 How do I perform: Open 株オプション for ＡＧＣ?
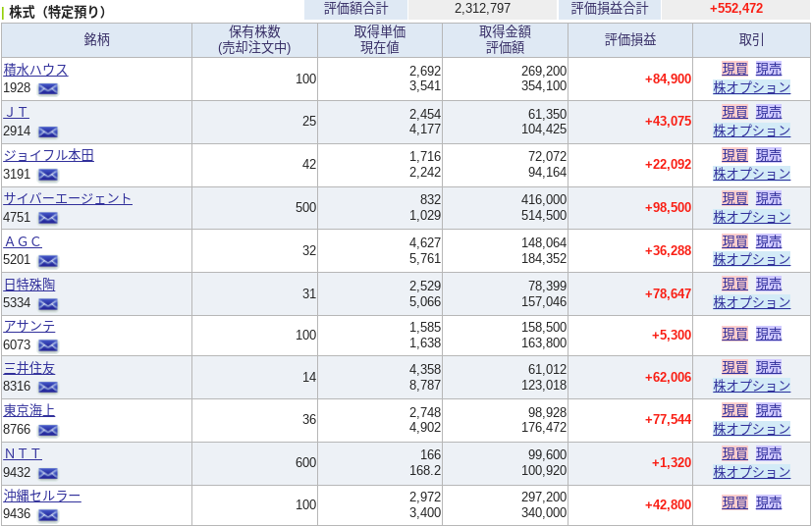click(752, 259)
